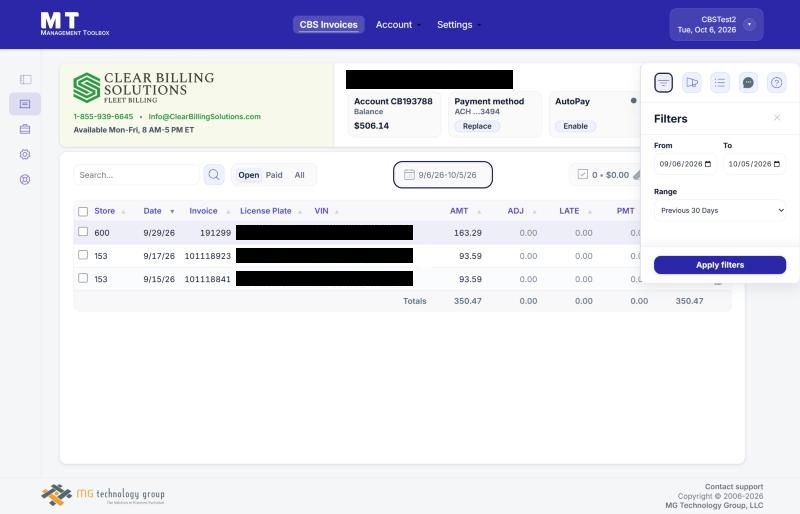Toggle the select-all checkbox in table header
The height and width of the screenshot is (514, 800).
pos(83,211)
